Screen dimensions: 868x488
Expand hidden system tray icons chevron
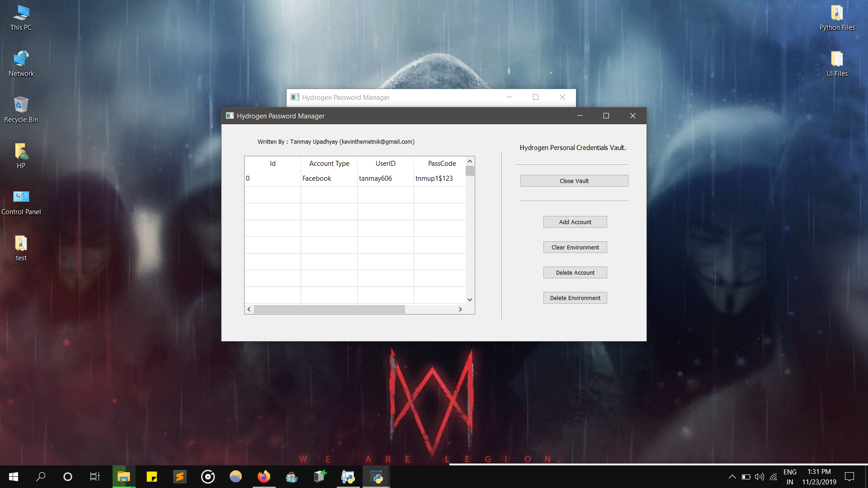tap(732, 477)
